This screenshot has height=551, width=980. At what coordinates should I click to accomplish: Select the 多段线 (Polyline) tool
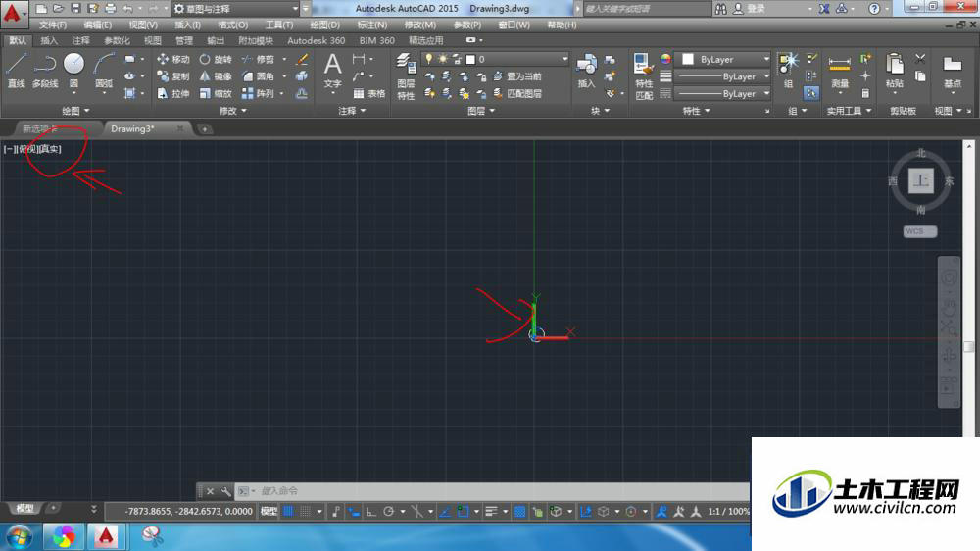coord(45,70)
